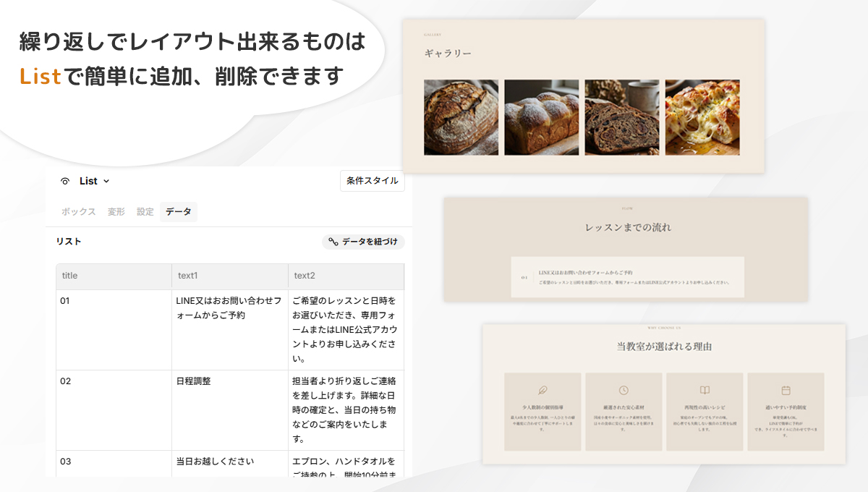The image size is (868, 492).
Task: Click the text1 column header
Action: tap(230, 276)
